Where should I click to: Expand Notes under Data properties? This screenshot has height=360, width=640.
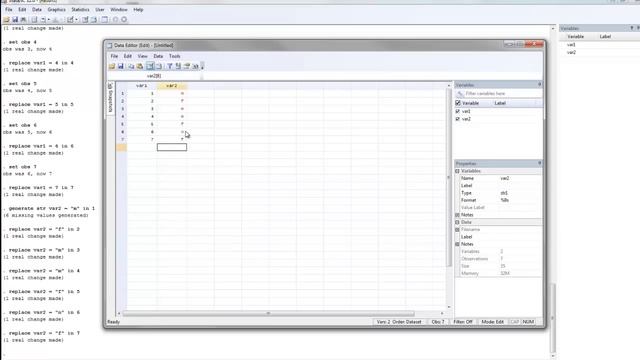[458, 244]
